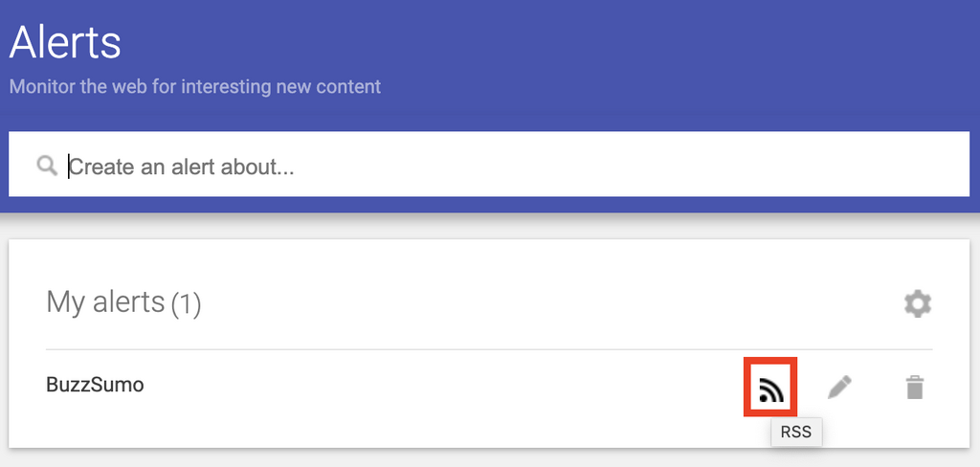
Task: Select the BuzzSumo alert name
Action: [x=95, y=386]
